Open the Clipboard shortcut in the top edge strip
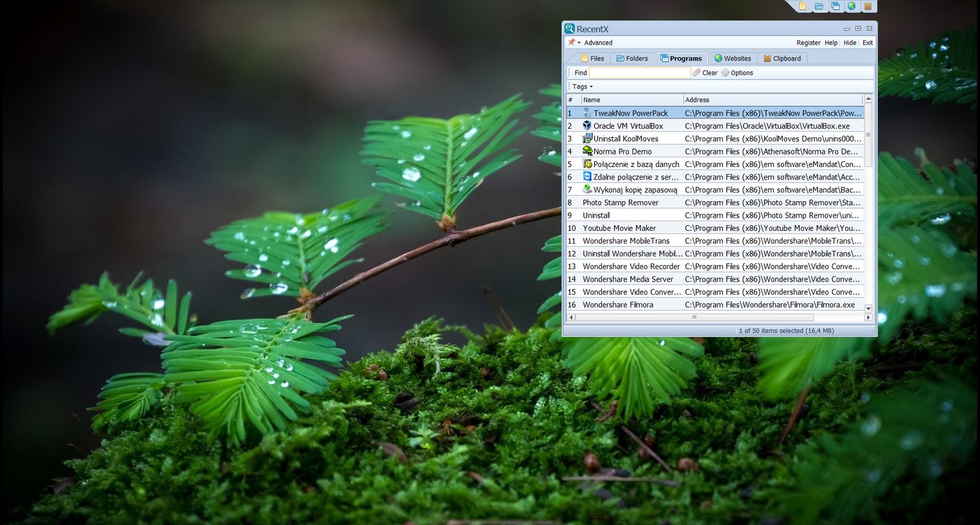 point(868,6)
